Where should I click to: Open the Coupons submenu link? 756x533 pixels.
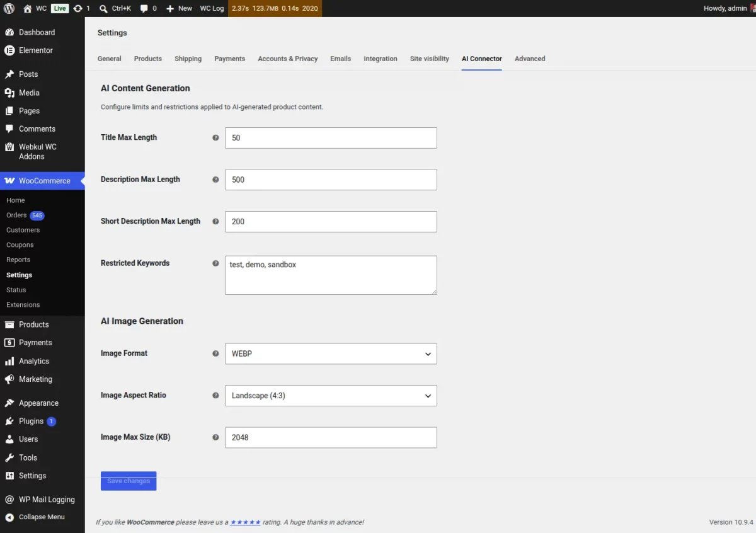(20, 245)
